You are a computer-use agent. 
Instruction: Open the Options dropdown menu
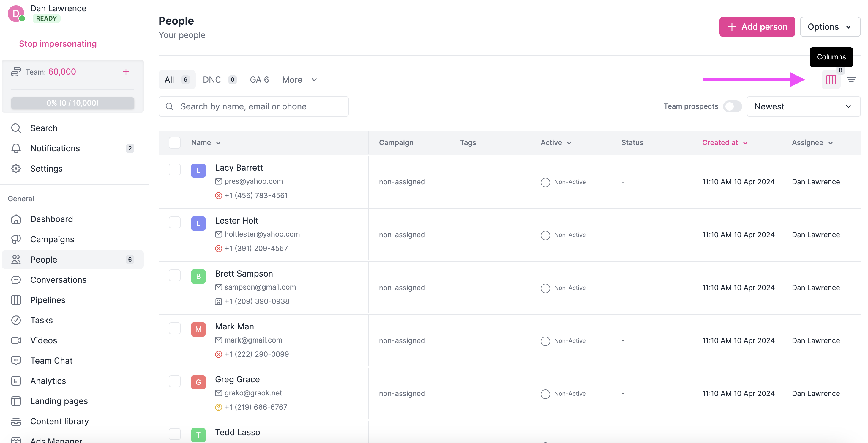pyautogui.click(x=830, y=27)
